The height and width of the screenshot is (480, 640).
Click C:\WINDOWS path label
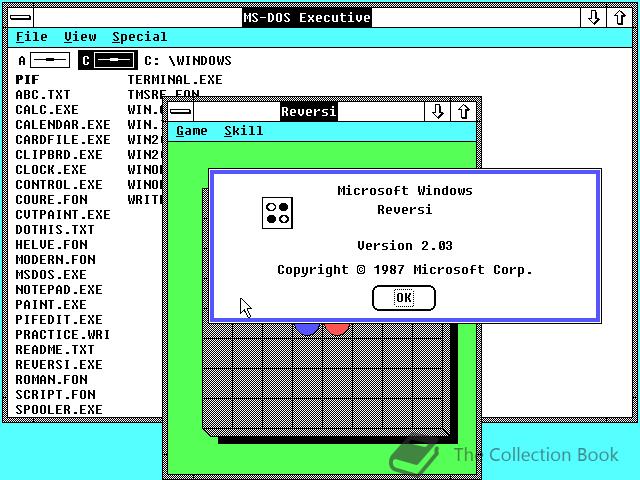point(188,61)
